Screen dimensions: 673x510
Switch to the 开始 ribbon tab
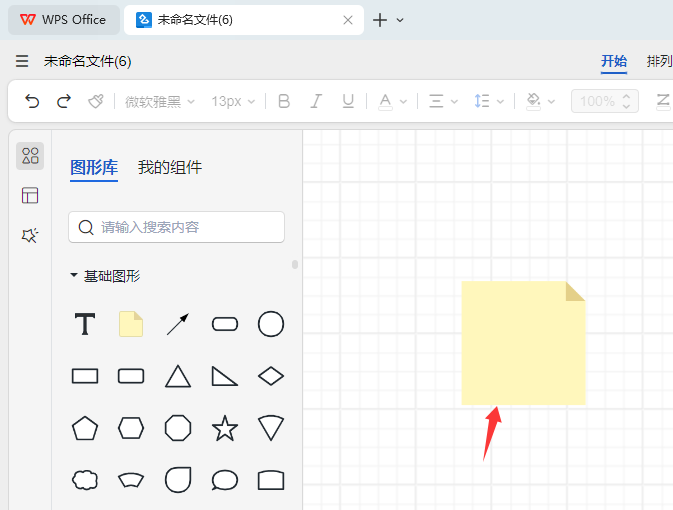click(x=614, y=61)
